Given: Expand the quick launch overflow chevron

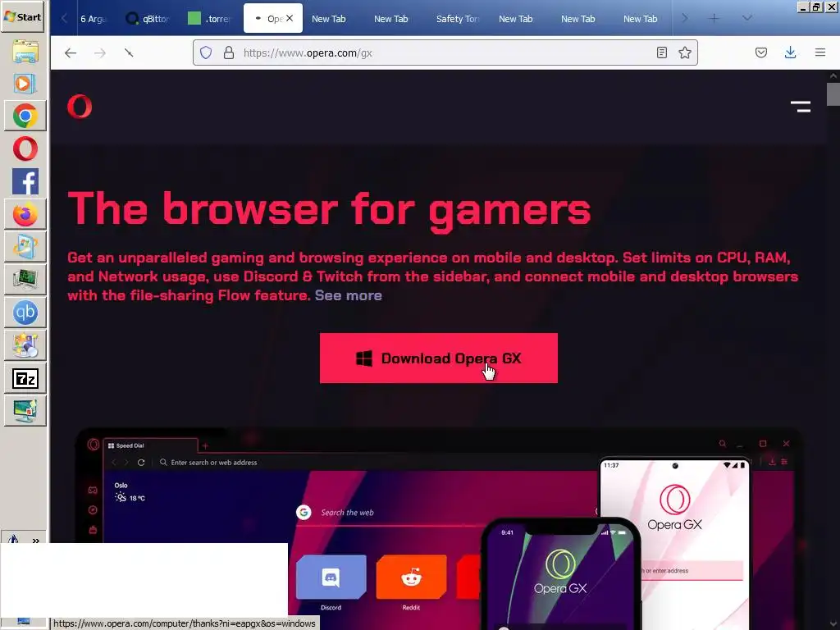Looking at the screenshot, I should tap(36, 541).
